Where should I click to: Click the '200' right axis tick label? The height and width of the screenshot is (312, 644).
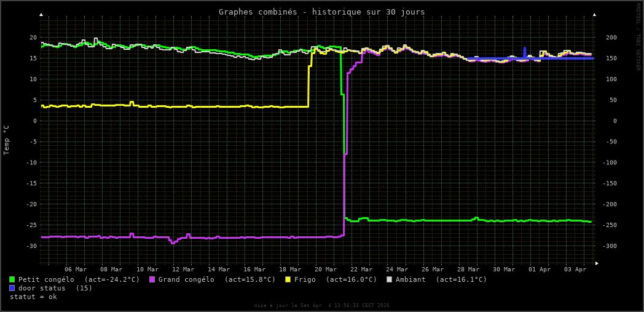(611, 38)
